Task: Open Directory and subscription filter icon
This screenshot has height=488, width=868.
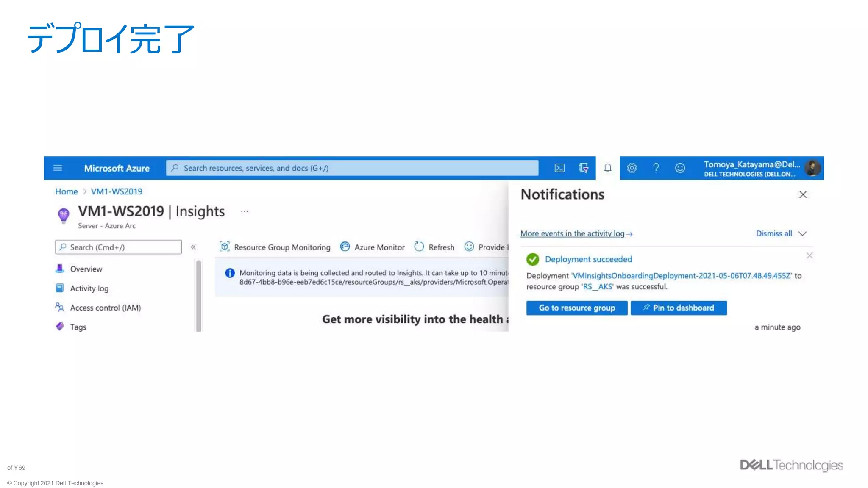Action: 584,168
